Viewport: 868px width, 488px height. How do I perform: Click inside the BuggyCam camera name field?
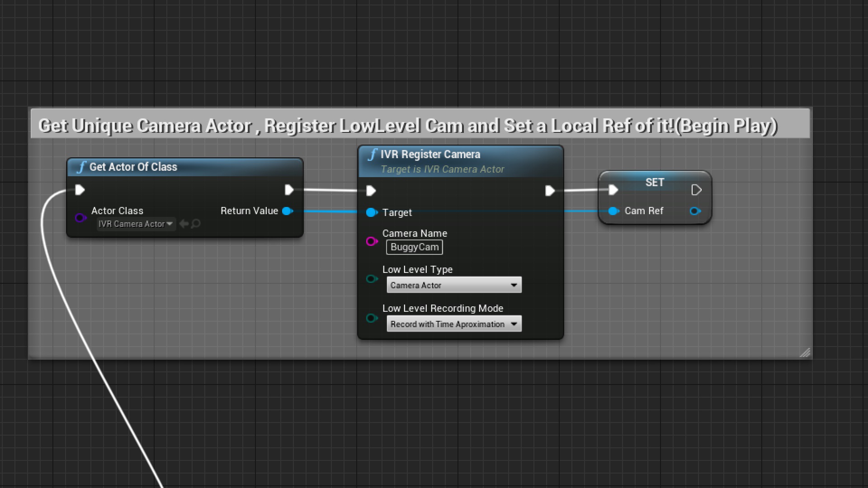coord(414,247)
